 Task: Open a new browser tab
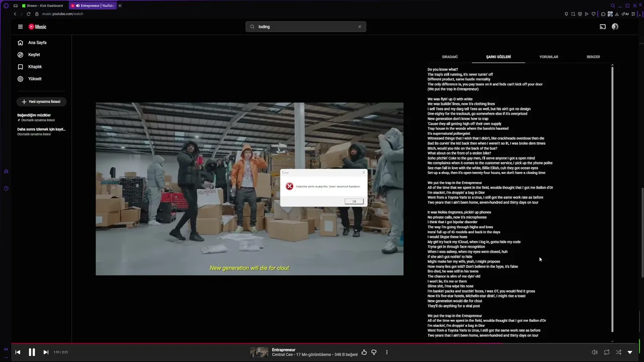pos(120,6)
